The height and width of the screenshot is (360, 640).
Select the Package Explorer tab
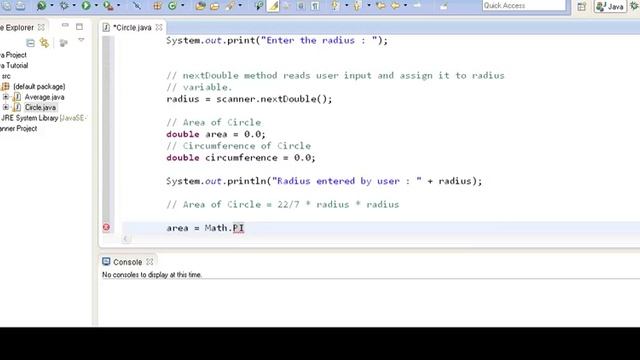coord(17,27)
